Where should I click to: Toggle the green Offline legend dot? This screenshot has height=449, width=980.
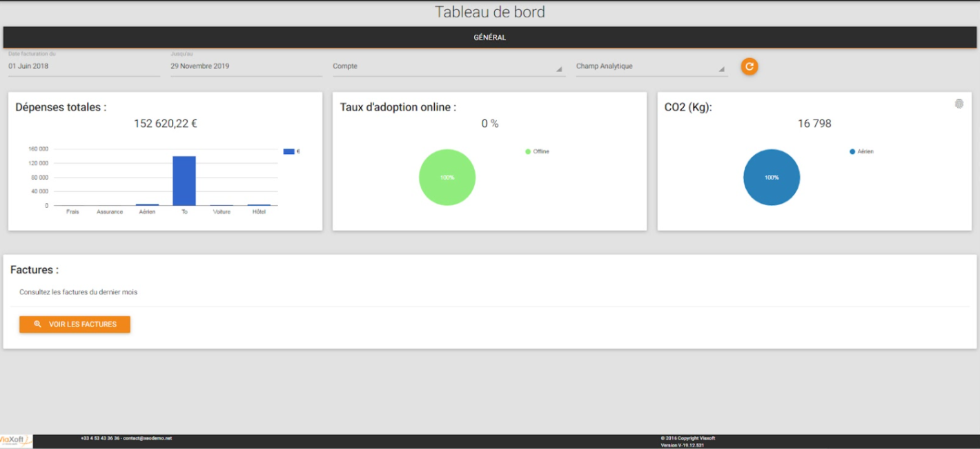pyautogui.click(x=528, y=151)
